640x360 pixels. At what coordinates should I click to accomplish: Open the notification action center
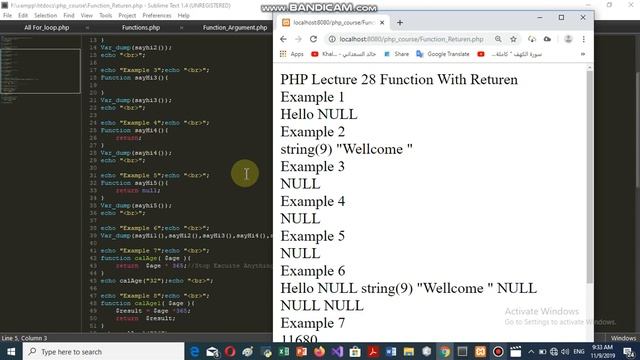(629, 351)
